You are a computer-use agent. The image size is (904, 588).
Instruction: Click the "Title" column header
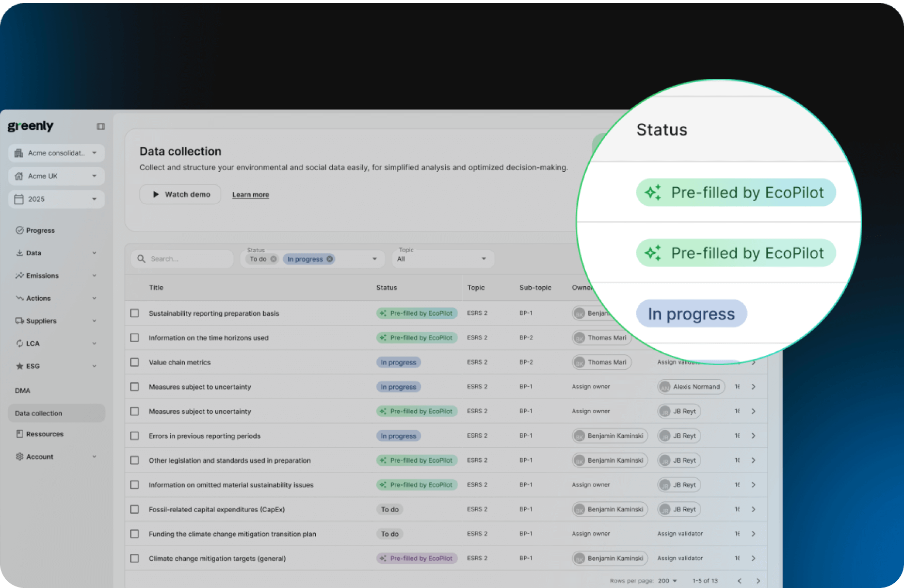click(156, 288)
